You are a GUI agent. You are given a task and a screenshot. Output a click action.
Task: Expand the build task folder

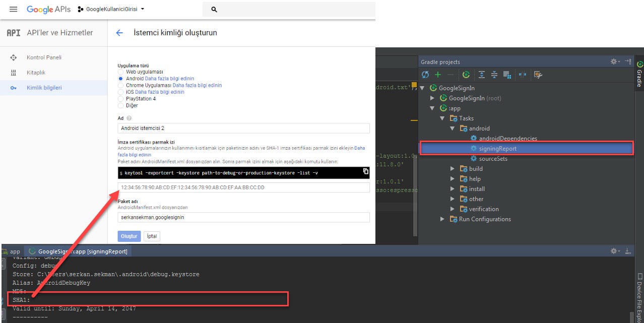pos(453,169)
